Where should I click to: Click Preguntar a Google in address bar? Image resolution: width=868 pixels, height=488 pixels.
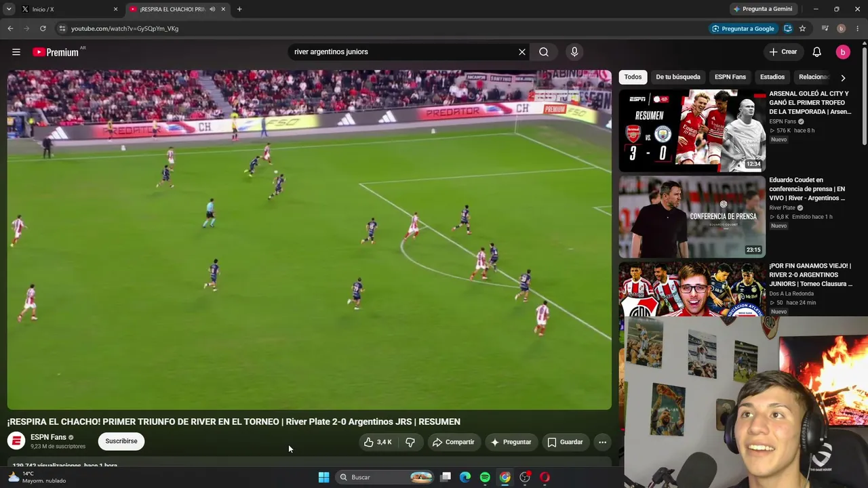[743, 28]
